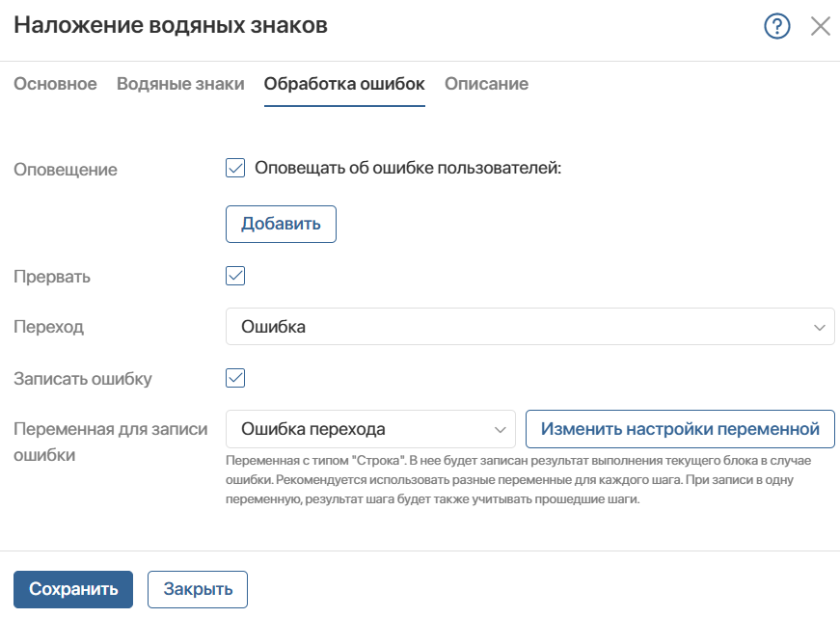Click the 'Сохранить' button
Image resolution: width=840 pixels, height=618 pixels.
[x=73, y=589]
